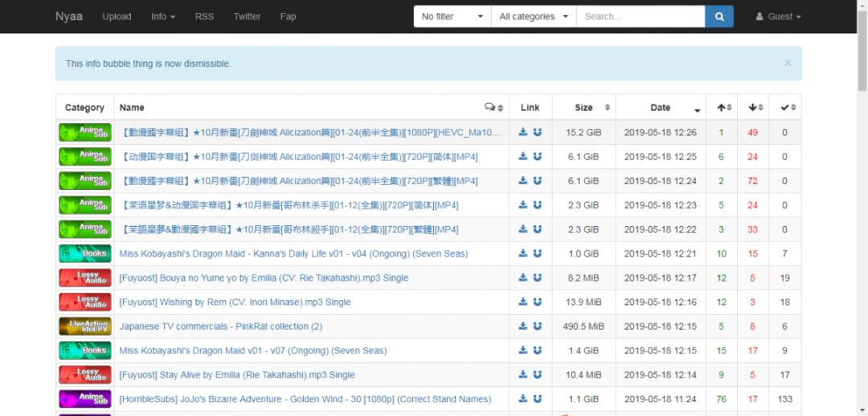
Task: Open HorribleSubs JoJo's Bizarre Adventure torrent link
Action: [x=305, y=398]
